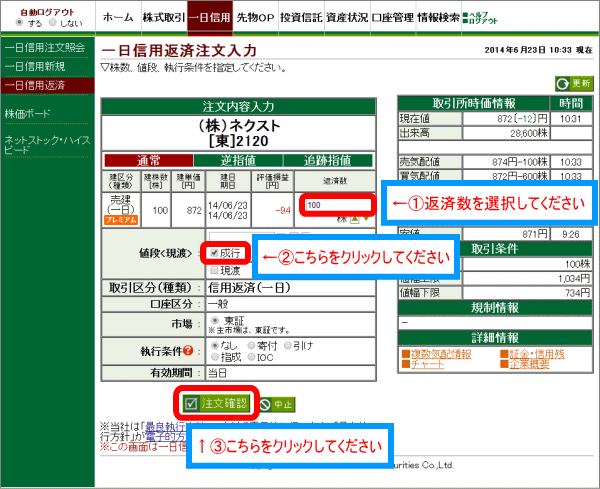
Task: Click the ログアウト link in the header
Action: 480,21
